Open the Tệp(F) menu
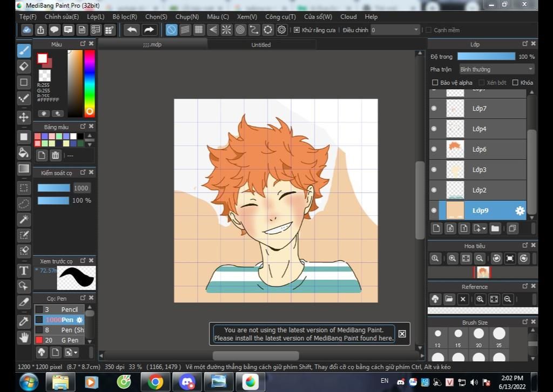This screenshot has width=553, height=392. [x=28, y=17]
